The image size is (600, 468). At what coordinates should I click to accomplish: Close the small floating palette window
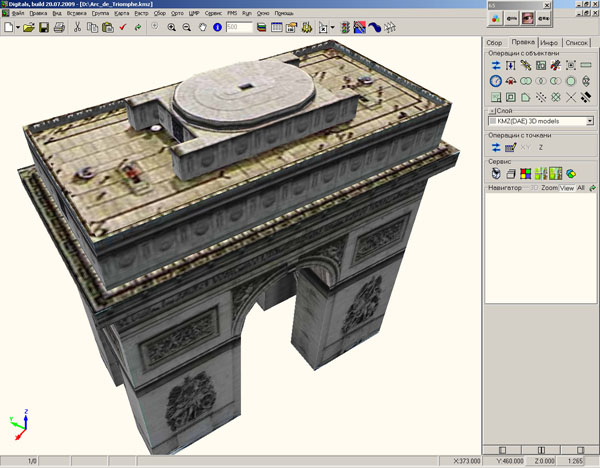[547, 5]
